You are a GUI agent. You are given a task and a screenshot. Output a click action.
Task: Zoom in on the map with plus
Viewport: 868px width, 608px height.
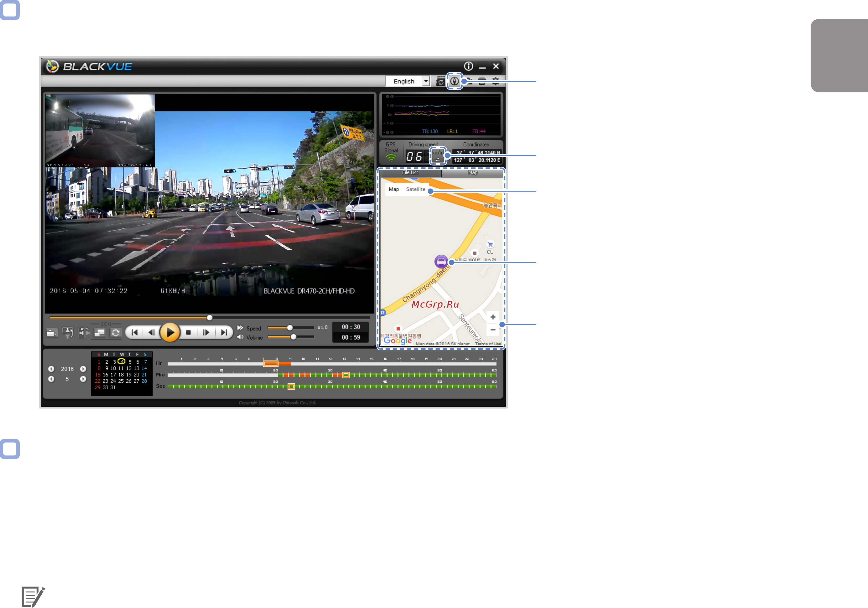pyautogui.click(x=492, y=317)
